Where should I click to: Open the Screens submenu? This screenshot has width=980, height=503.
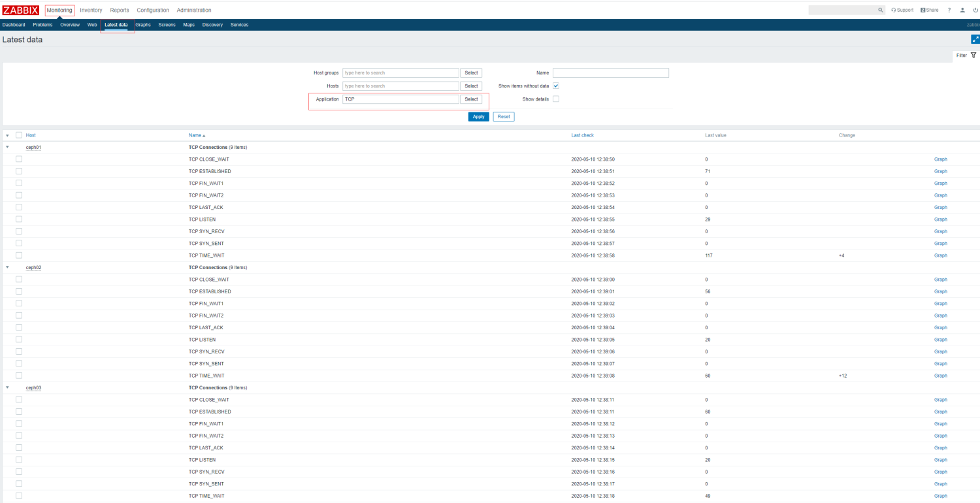[x=167, y=25]
